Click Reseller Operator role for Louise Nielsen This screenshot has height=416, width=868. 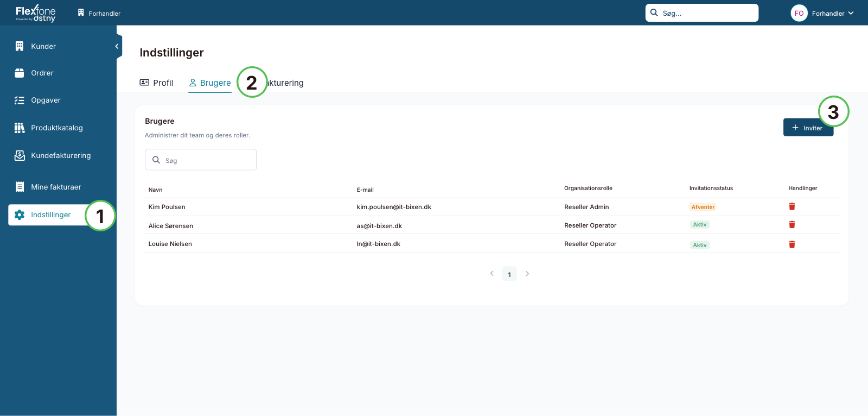590,244
